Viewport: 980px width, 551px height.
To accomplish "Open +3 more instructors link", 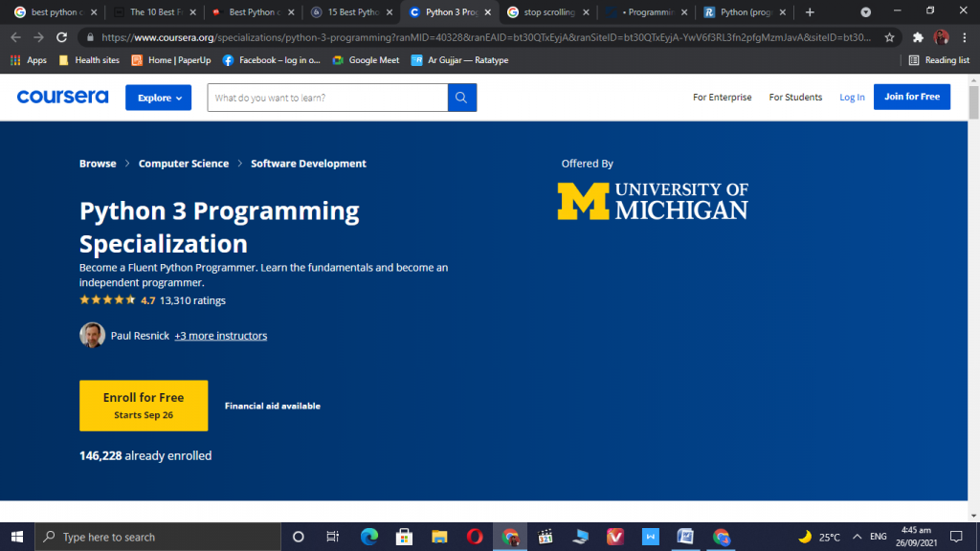I will (221, 336).
